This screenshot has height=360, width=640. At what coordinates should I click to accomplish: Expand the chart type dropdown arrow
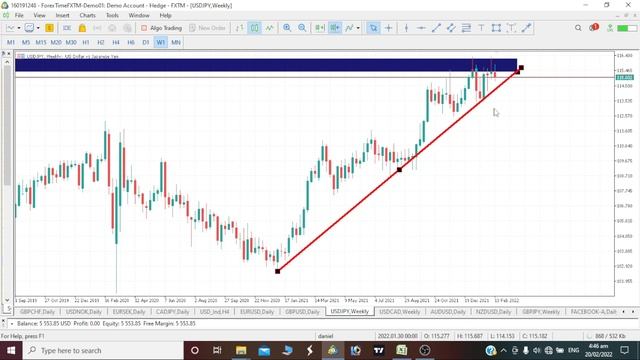click(x=19, y=28)
